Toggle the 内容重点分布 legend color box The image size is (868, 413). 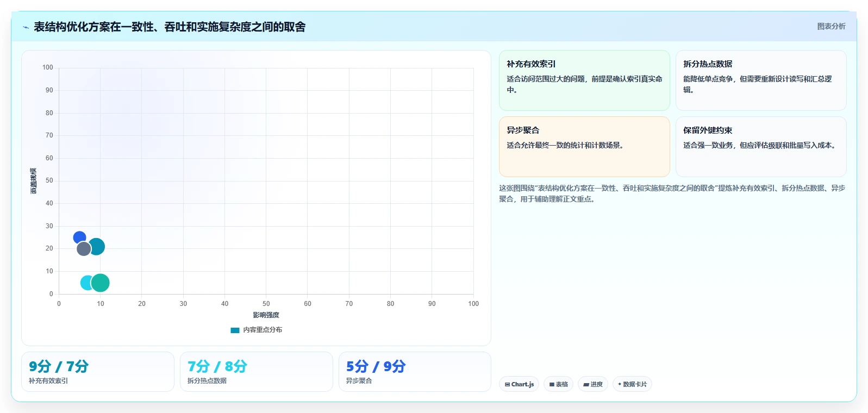(x=235, y=330)
